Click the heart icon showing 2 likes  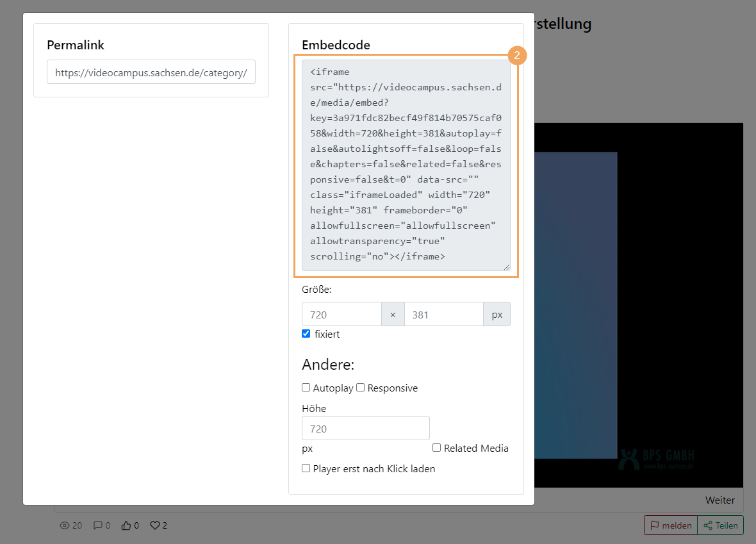[154, 525]
